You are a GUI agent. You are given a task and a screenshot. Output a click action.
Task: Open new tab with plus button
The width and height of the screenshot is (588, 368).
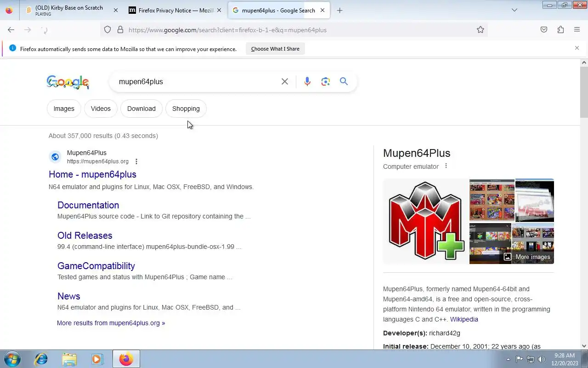(340, 10)
